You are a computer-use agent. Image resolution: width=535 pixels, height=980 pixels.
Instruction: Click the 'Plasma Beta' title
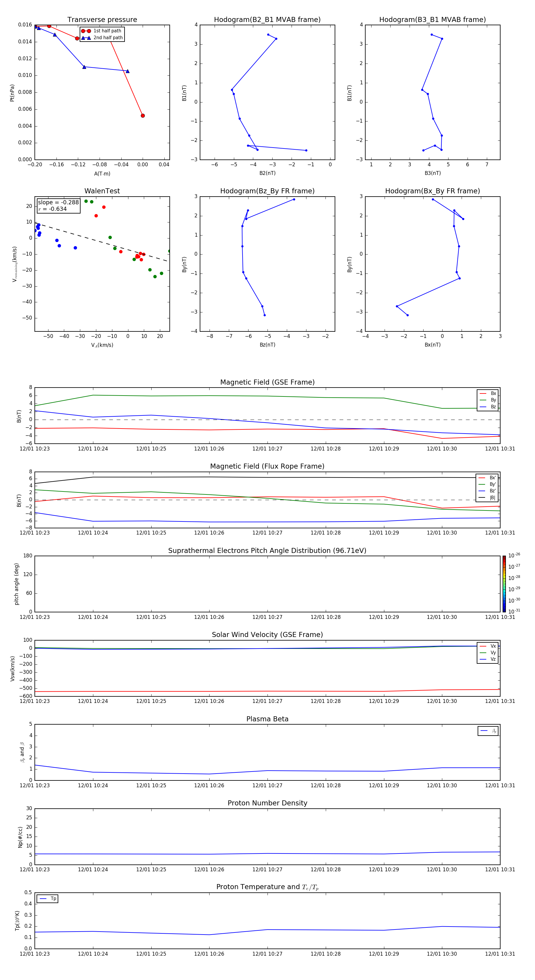pos(267,719)
